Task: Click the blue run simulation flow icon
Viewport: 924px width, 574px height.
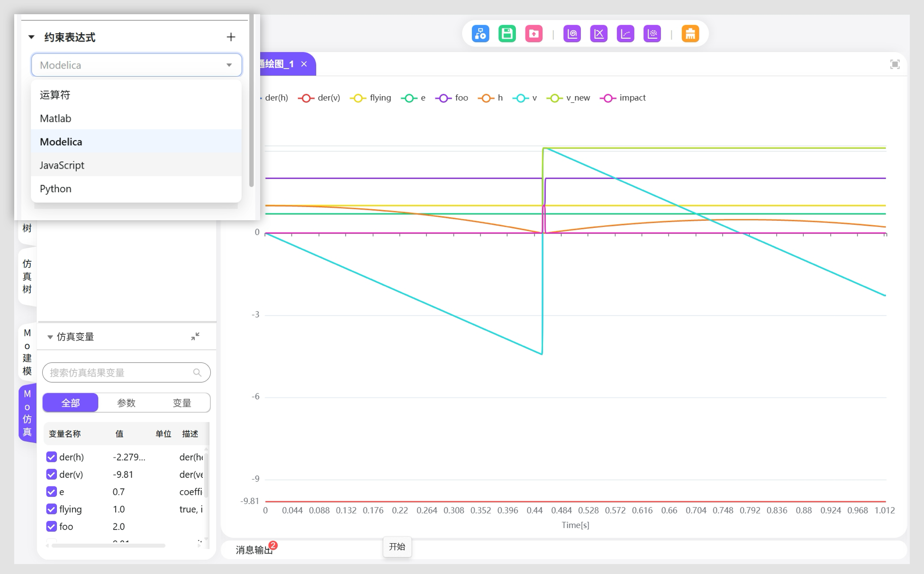Action: click(x=480, y=34)
